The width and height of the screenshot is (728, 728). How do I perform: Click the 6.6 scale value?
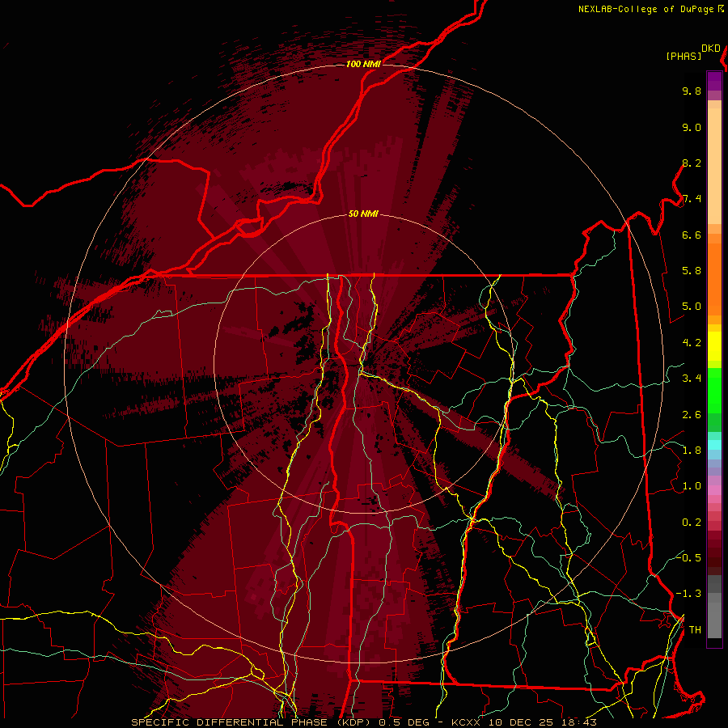692,235
